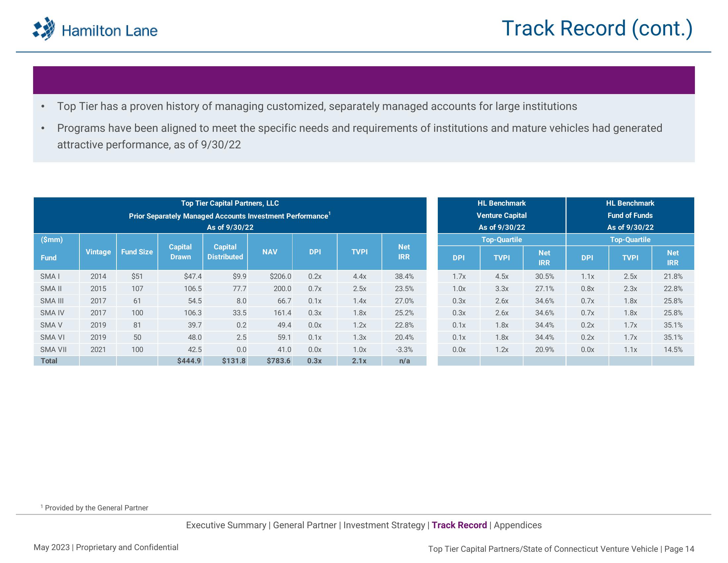Click SMA VII vintage 2021
This screenshot has height=563, width=728.
(x=98, y=349)
